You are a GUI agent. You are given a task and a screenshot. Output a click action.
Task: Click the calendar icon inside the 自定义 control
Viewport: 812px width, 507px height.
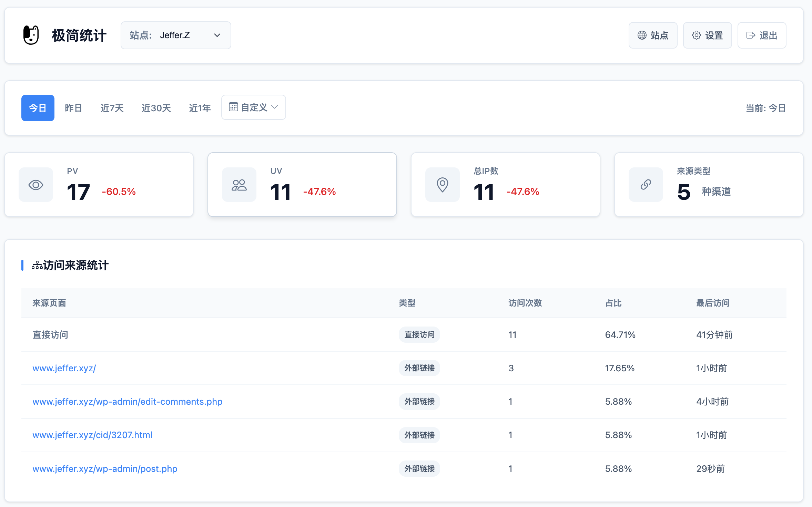(x=234, y=107)
